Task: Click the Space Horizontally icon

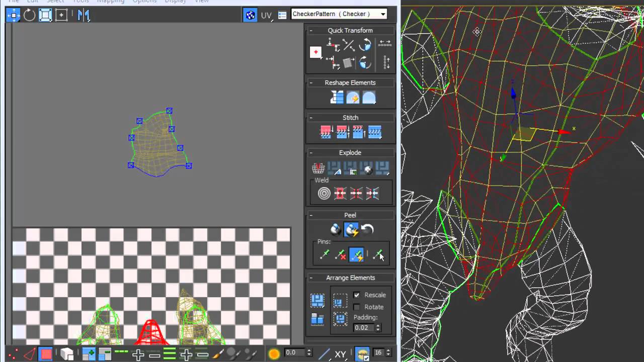Action: pyautogui.click(x=385, y=44)
